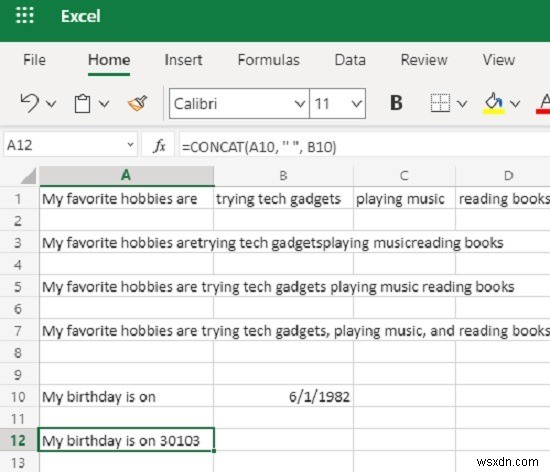The image size is (550, 472).
Task: Open the Review tab
Action: (x=424, y=60)
